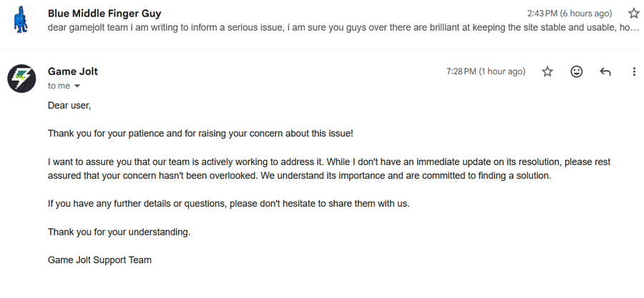The image size is (644, 298).
Task: Click the 'Thank you for your patience' line
Action: [200, 134]
